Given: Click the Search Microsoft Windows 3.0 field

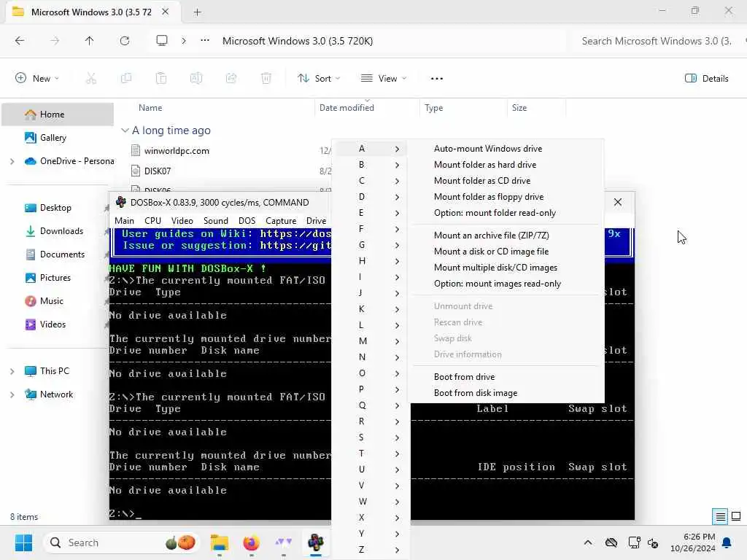Looking at the screenshot, I should pos(657,41).
